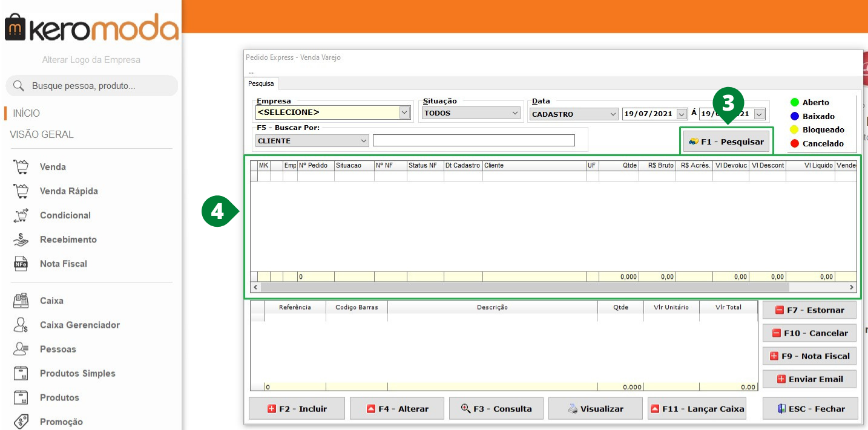Click the Recebimento hand-with-money icon
The width and height of the screenshot is (868, 430).
(x=21, y=239)
